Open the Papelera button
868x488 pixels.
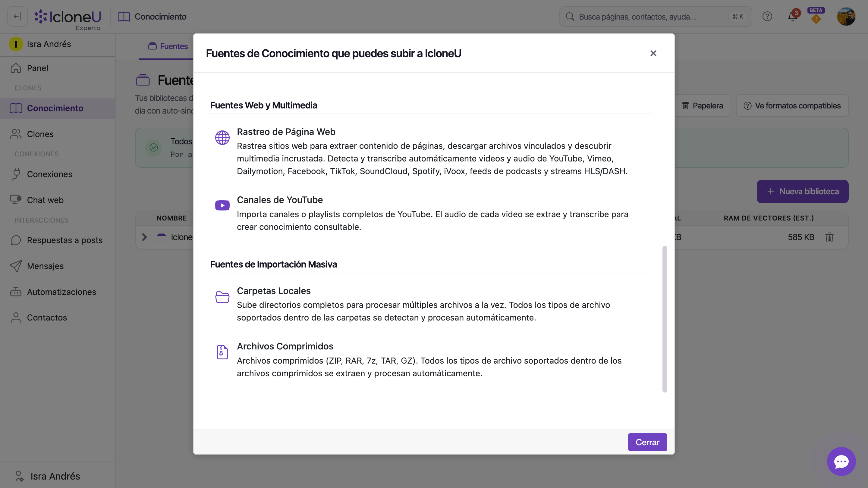click(702, 106)
